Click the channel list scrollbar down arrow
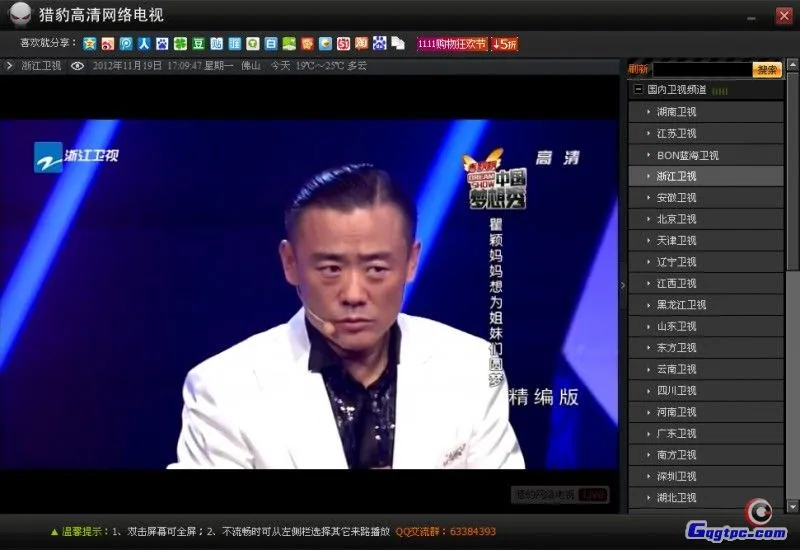The image size is (800, 550). [792, 507]
